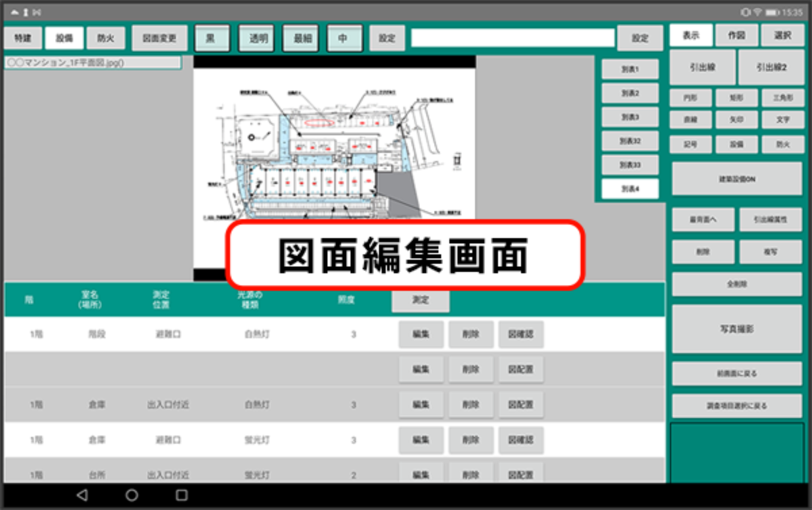Click 編集 in the 倉庫 出入口付近 row
812x510 pixels.
click(x=421, y=405)
